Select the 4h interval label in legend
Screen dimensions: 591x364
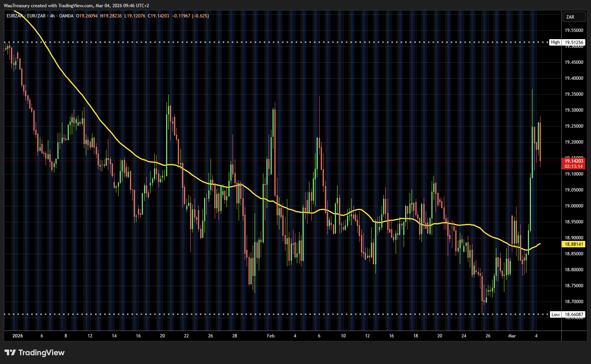tap(52, 16)
